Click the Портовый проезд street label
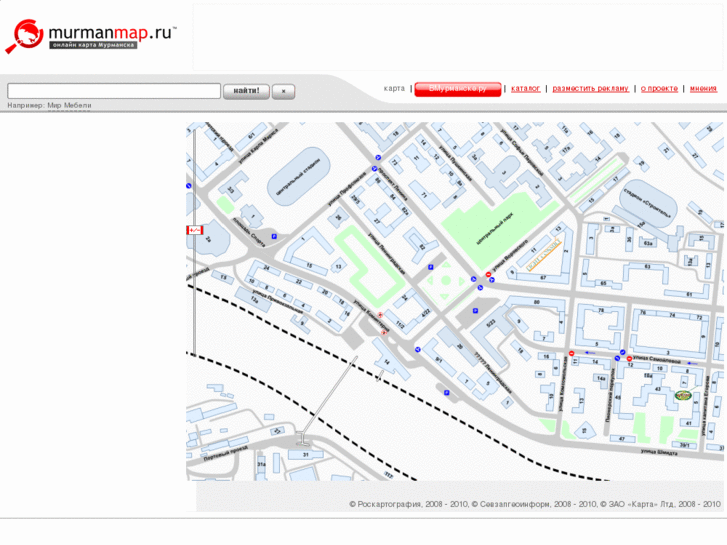 click(x=225, y=453)
